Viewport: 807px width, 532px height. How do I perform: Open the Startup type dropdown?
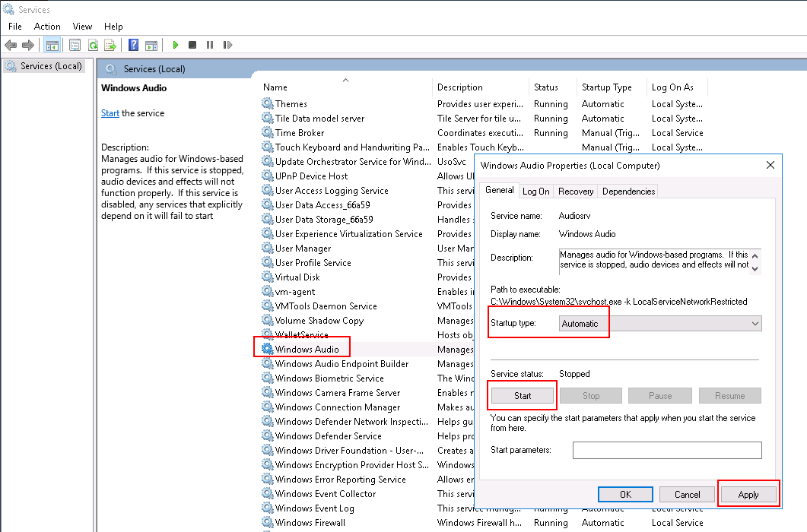click(660, 324)
